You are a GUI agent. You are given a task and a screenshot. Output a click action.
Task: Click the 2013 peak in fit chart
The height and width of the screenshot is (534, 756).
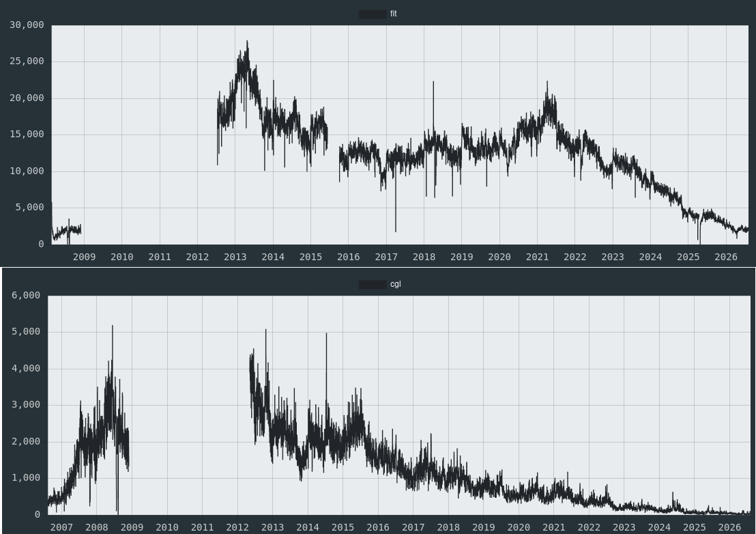click(248, 42)
